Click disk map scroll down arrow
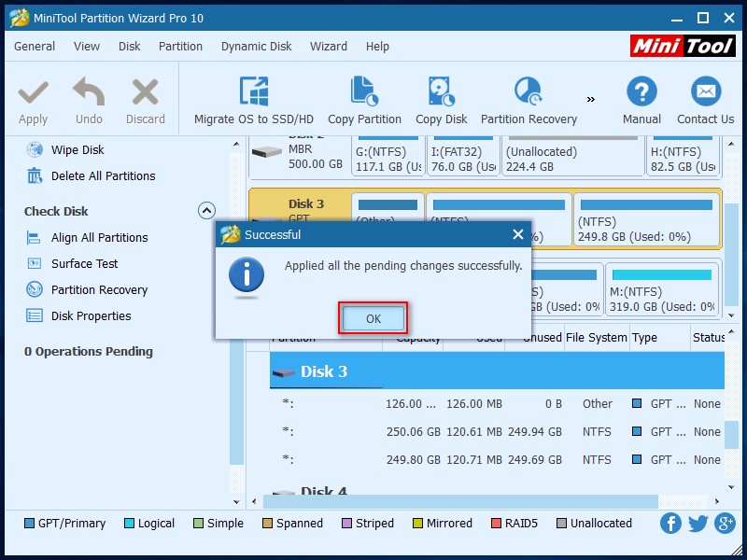Screen dimensions: 747x560 (732, 315)
